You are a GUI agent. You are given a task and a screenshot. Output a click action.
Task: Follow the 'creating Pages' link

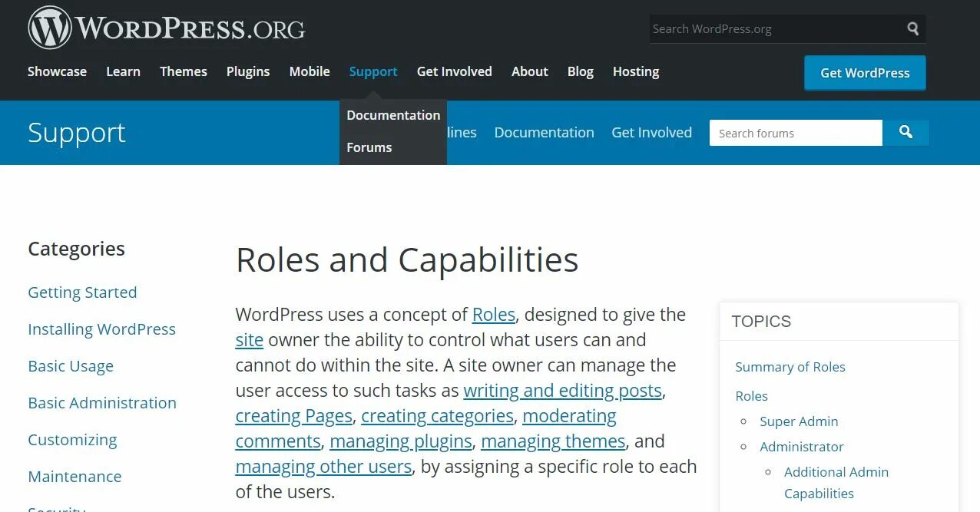[x=294, y=416]
